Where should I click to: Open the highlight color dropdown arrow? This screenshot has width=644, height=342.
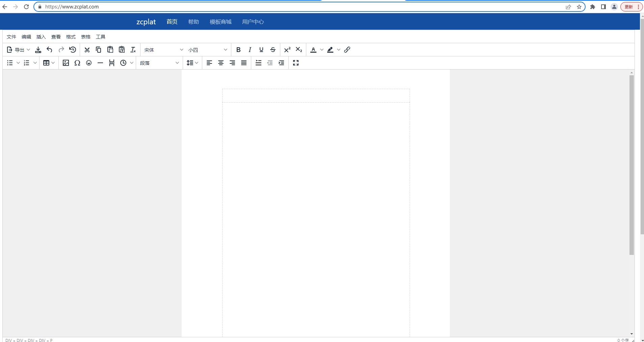(339, 50)
